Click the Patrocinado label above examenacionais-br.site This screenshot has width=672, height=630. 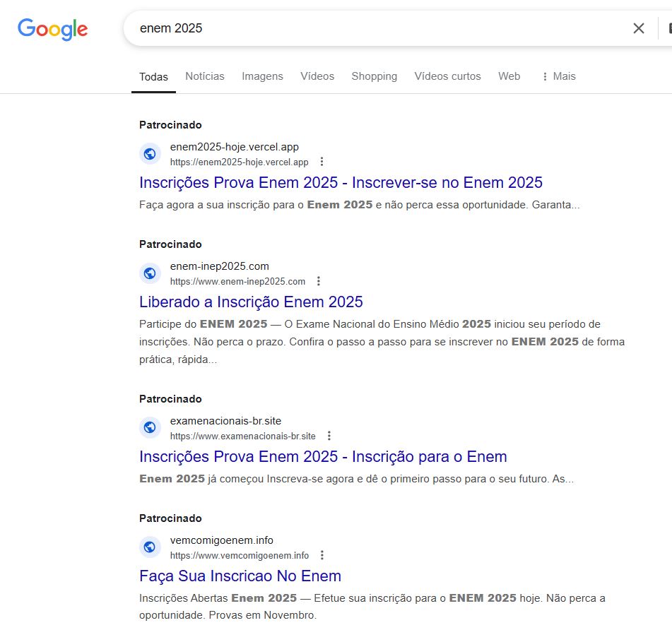pyautogui.click(x=170, y=399)
